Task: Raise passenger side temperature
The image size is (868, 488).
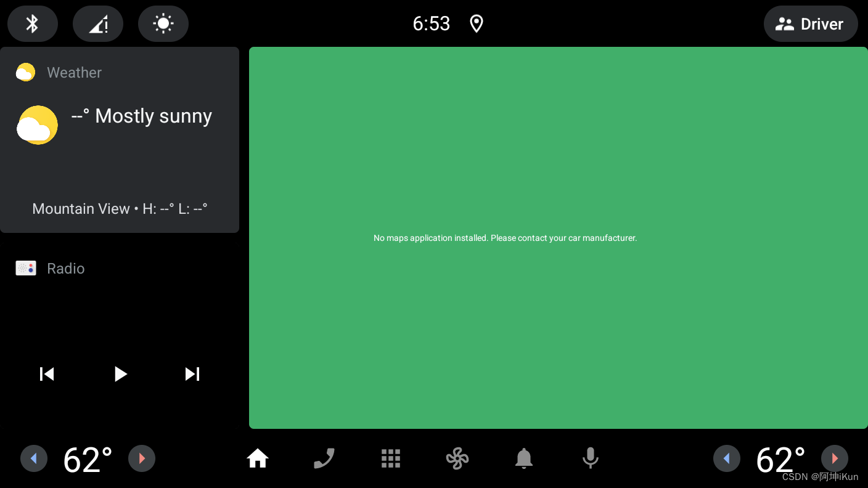Action: pos(835,458)
